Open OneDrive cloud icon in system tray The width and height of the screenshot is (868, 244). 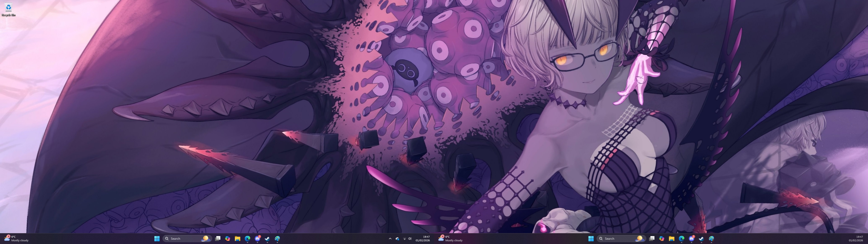coord(397,239)
